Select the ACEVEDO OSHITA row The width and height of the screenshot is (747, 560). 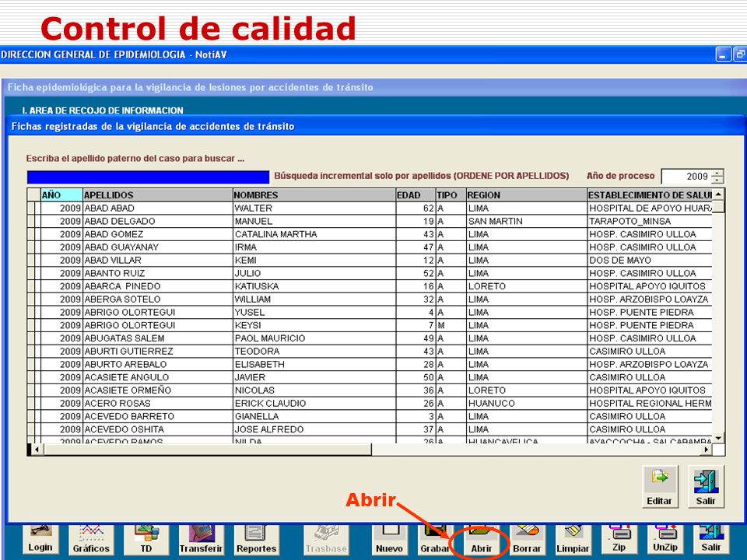[370, 429]
